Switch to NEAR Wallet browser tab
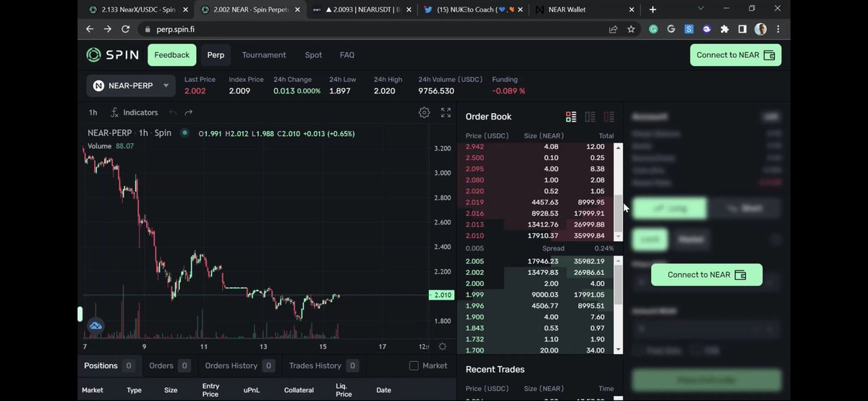 click(x=584, y=9)
